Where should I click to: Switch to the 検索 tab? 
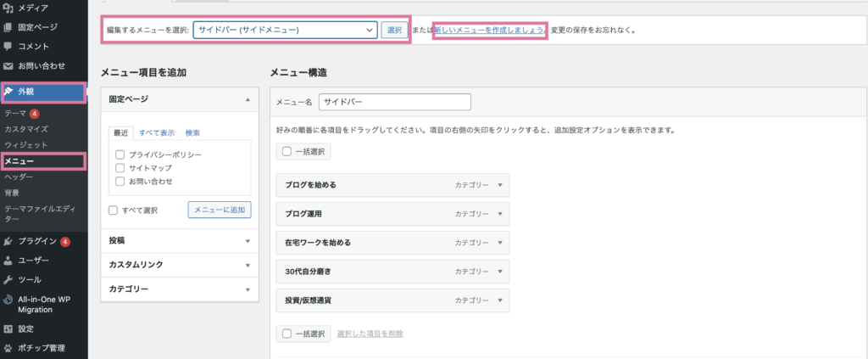(192, 133)
